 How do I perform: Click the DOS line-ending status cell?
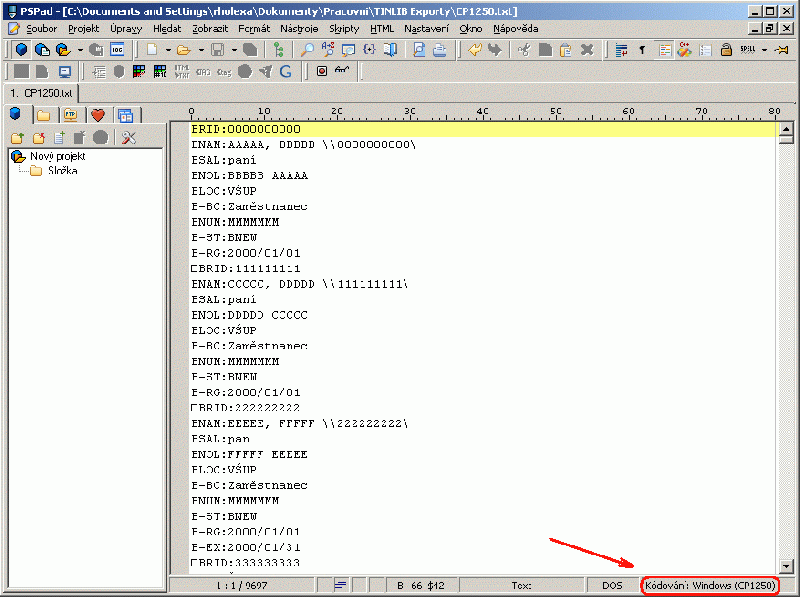pyautogui.click(x=612, y=585)
